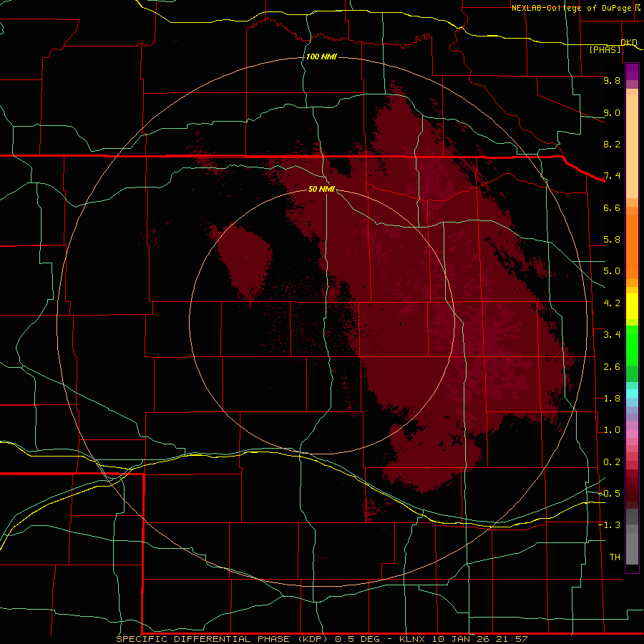644x644 pixels.
Task: Click "SPECIFIC DIFFERENTIAL PHASE" in the caption
Action: click(202, 639)
